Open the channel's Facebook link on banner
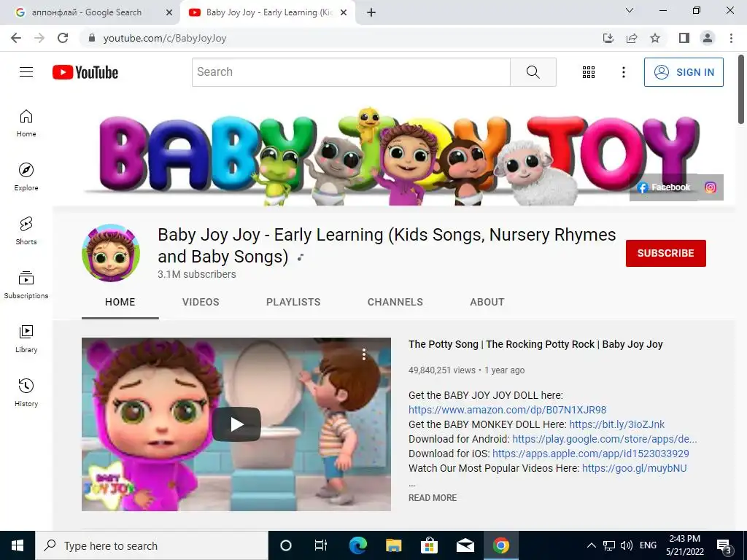 (664, 187)
